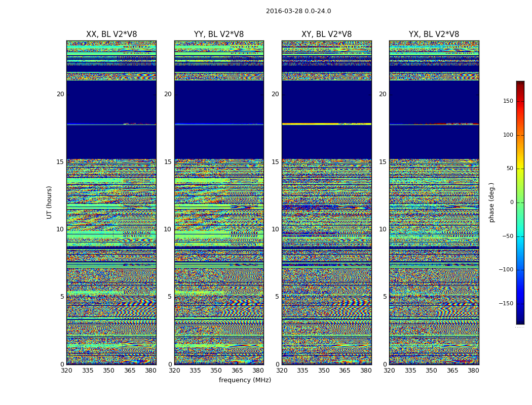This screenshot has height=405, width=532.
Task: Click the 'phase (deg.)' colorbar label
Action: tap(491, 202)
